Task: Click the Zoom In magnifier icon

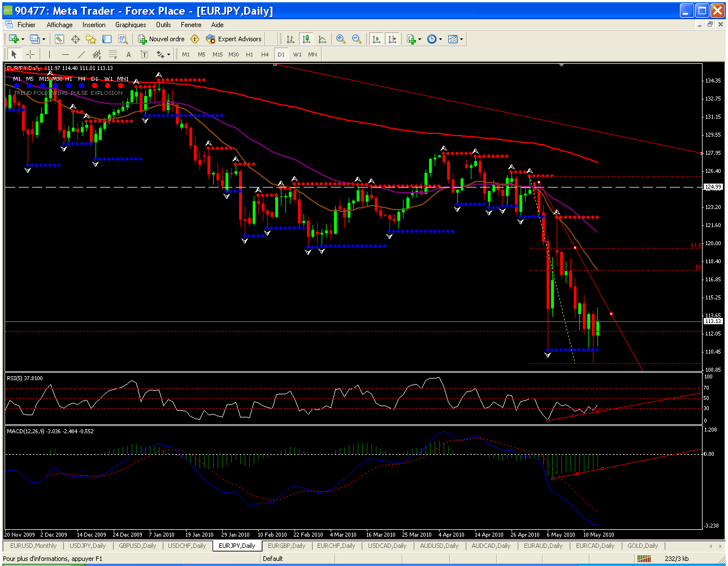Action: [x=340, y=39]
